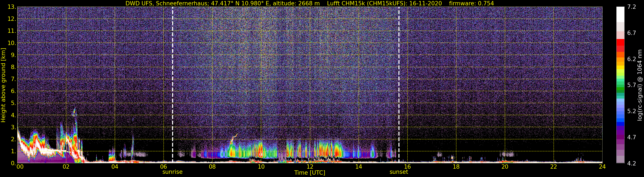Click the sunset dashed vertical line marker
644x177 pixels.
point(399,85)
